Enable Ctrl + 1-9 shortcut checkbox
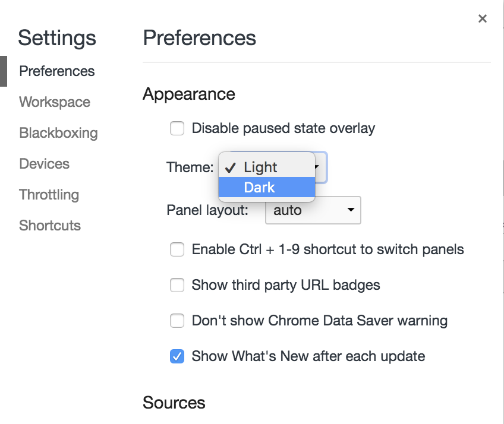The height and width of the screenshot is (424, 504). [x=177, y=249]
